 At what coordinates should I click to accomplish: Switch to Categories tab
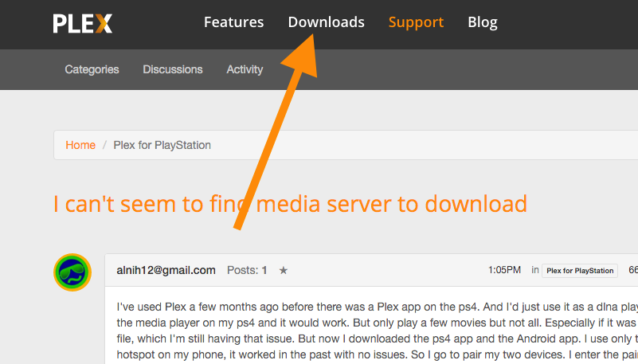pyautogui.click(x=92, y=69)
